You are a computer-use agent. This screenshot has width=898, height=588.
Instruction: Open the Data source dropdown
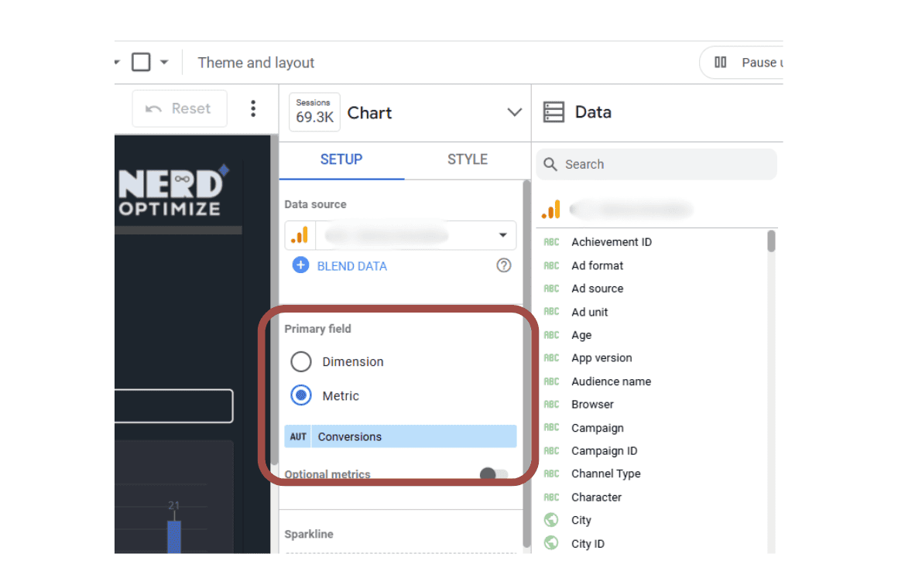[x=502, y=235]
